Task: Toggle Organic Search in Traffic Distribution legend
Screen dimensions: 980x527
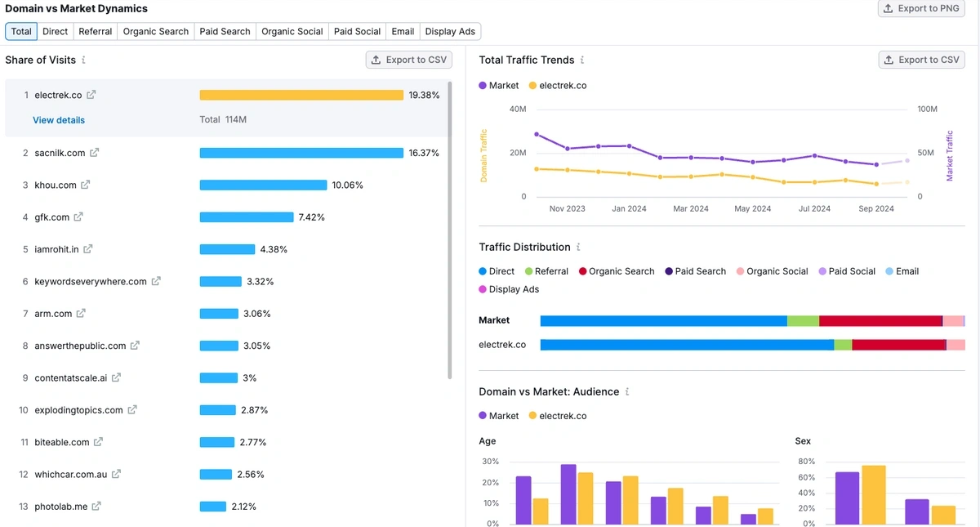Action: pos(617,271)
